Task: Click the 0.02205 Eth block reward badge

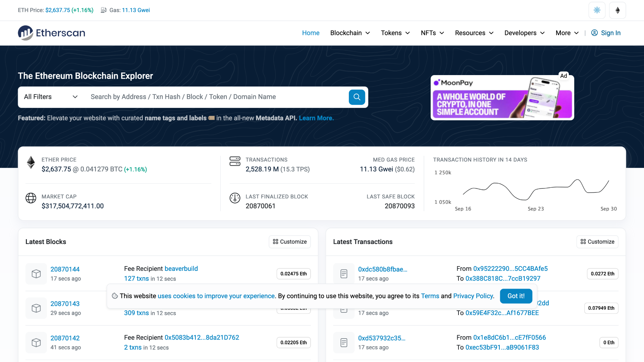Action: click(x=293, y=343)
